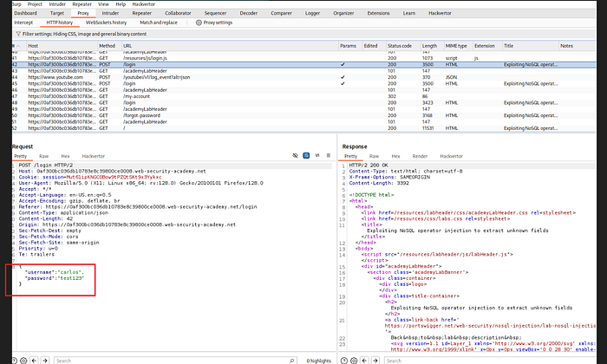The width and height of the screenshot is (607, 364).
Task: Sort history by Length column header
Action: pos(432,46)
